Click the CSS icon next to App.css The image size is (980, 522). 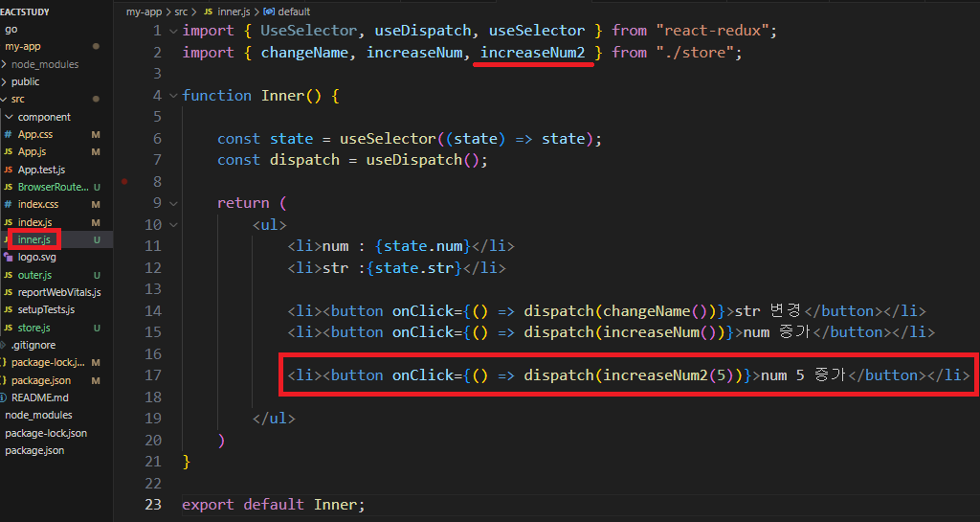pos(8,134)
